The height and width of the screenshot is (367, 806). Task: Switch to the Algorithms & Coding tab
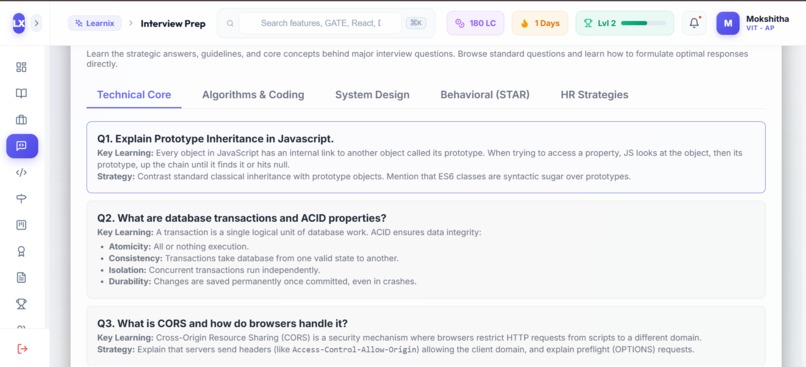253,95
